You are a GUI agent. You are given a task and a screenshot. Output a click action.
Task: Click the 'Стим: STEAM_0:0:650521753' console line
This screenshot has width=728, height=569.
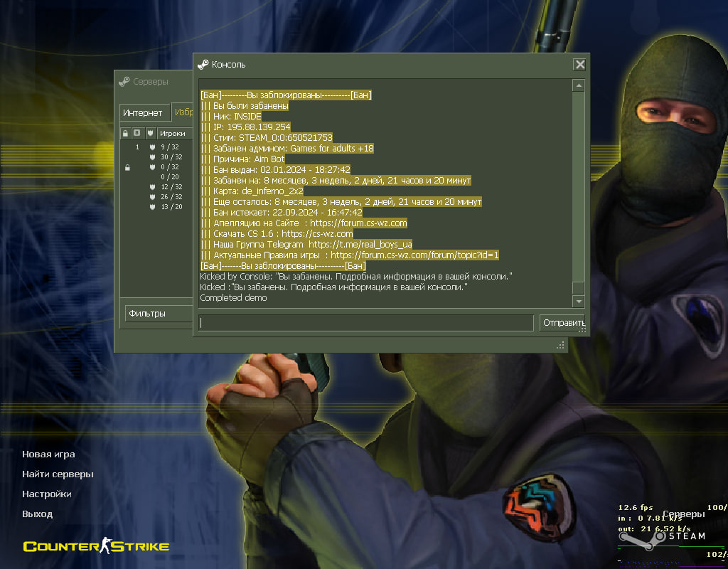tap(267, 138)
